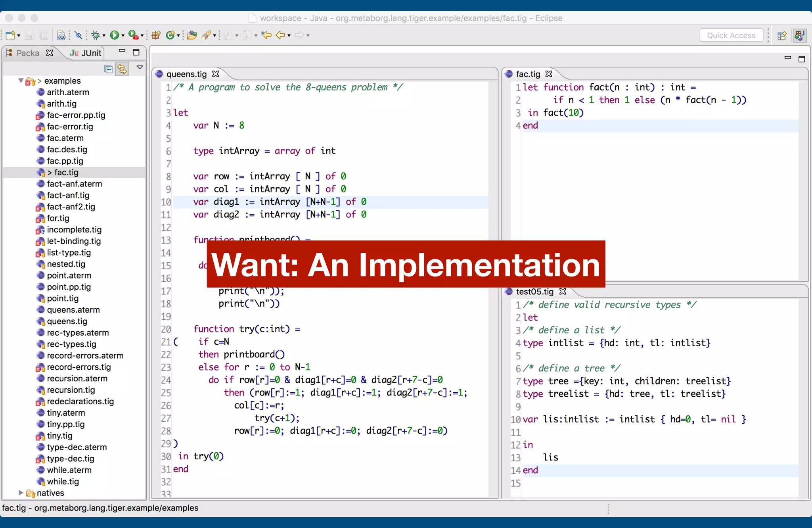Image resolution: width=812 pixels, height=528 pixels.
Task: Open the Run dropdown arrow
Action: pos(123,36)
